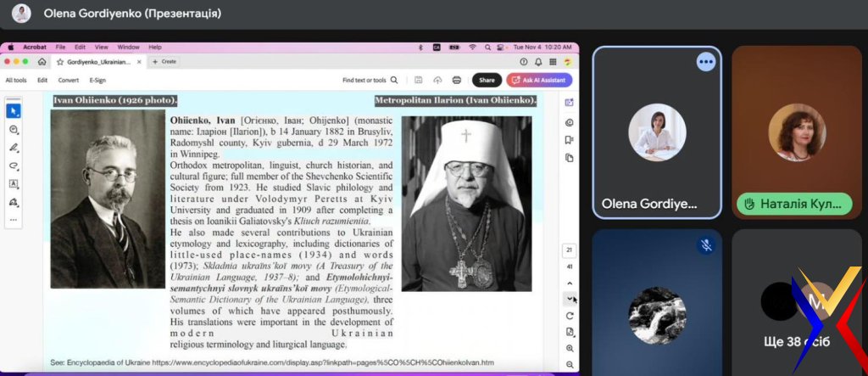868x376 pixels.
Task: Select the arrow Selection tool in Acrobat
Action: [14, 111]
